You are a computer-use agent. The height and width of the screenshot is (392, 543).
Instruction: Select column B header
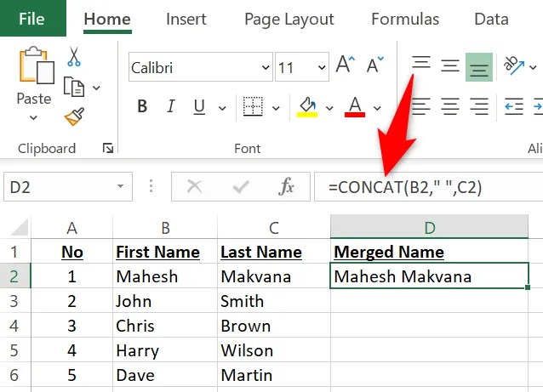165,227
